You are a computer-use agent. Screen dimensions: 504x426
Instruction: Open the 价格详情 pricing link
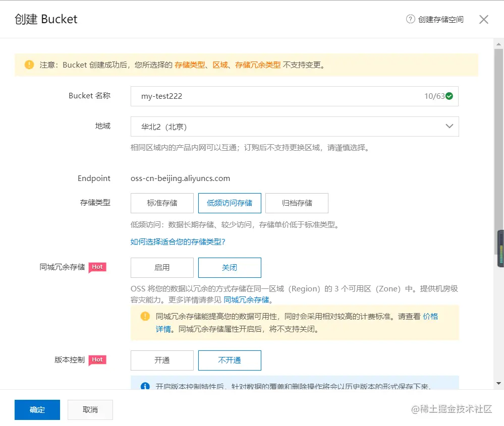(430, 317)
